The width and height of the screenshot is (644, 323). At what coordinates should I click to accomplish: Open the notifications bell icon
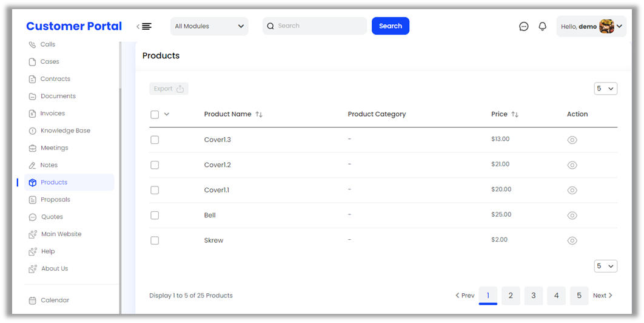coord(543,27)
